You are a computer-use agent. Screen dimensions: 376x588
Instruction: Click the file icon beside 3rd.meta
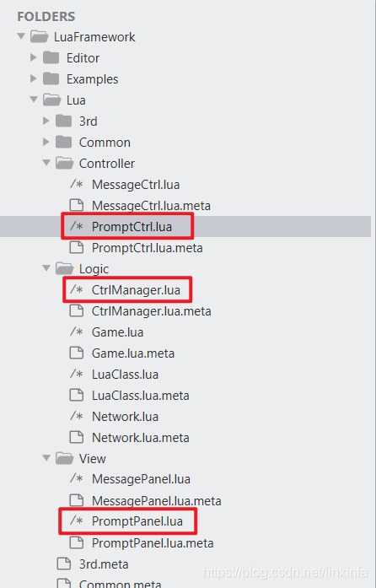[x=64, y=564]
